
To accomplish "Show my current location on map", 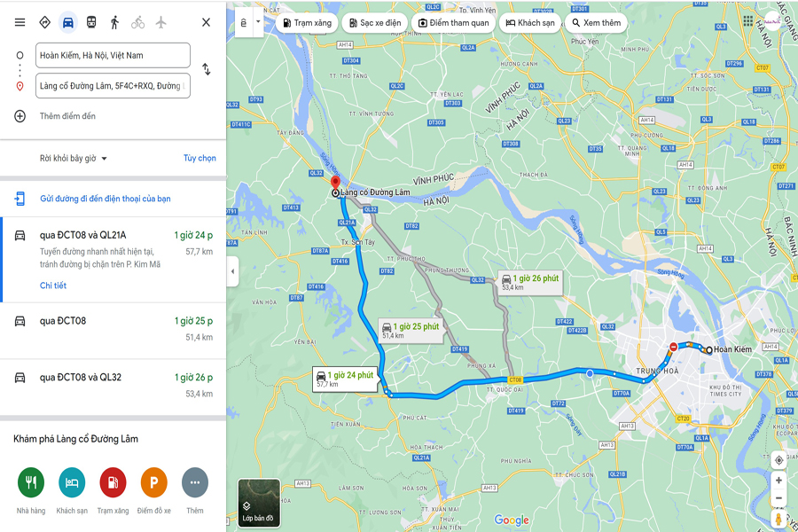I will (778, 461).
